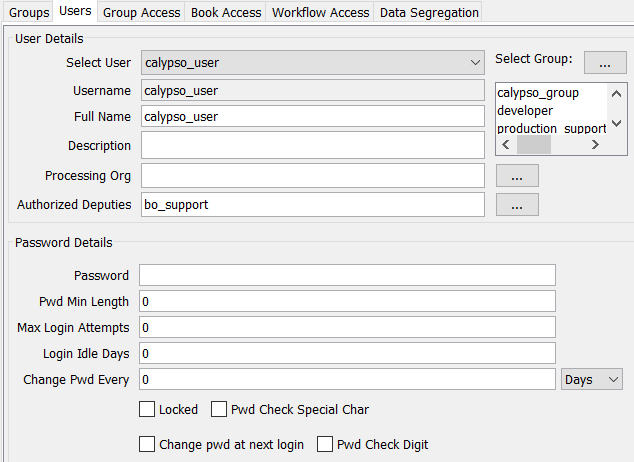Open the Select Group browse button
Image resolution: width=634 pixels, height=462 pixels.
[605, 63]
